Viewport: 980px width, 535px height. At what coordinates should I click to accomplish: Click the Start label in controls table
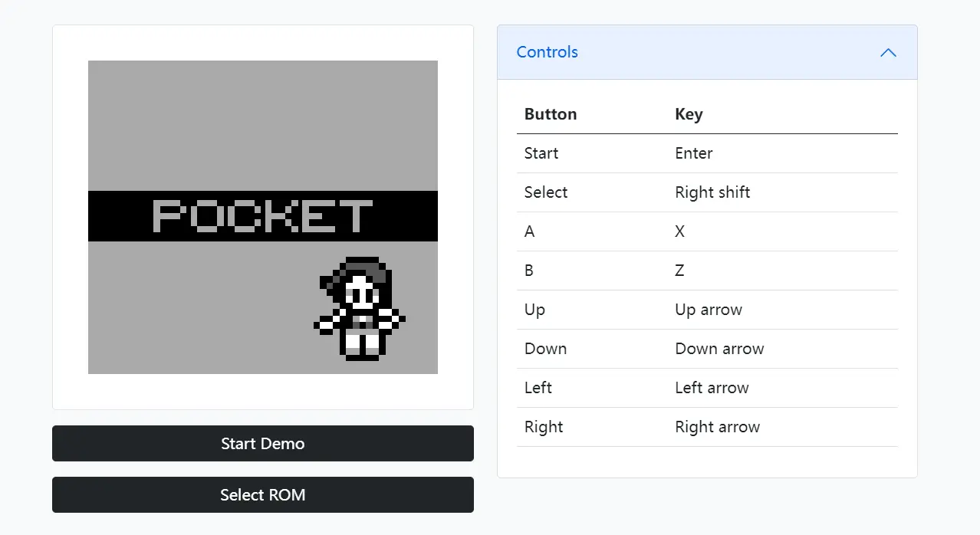point(541,153)
